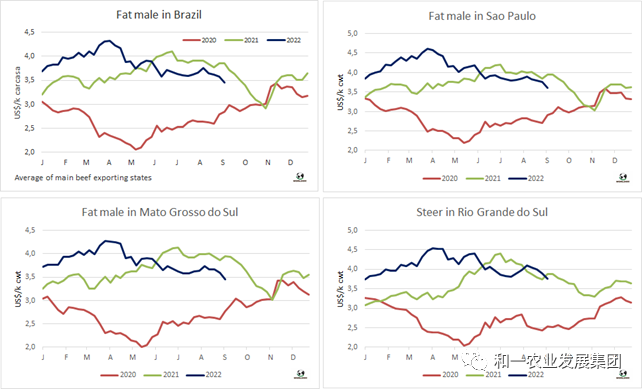Click the 4,5 axis value in Brazil chart
642x389 pixels.
29,32
